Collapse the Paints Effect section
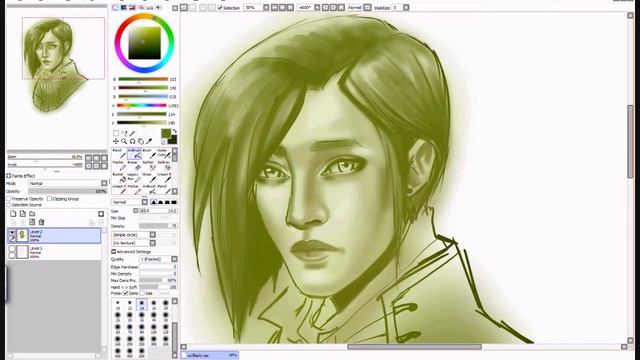The width and height of the screenshot is (640, 360). point(9,176)
